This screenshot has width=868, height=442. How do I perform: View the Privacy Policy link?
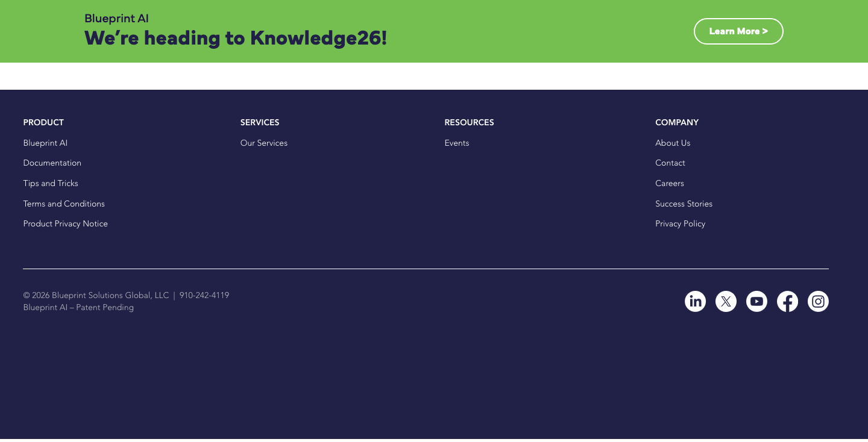[680, 223]
